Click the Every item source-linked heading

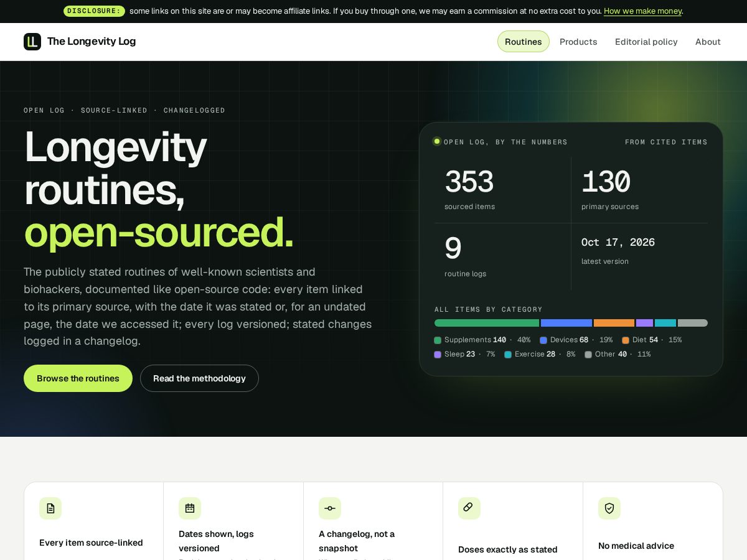[91, 543]
